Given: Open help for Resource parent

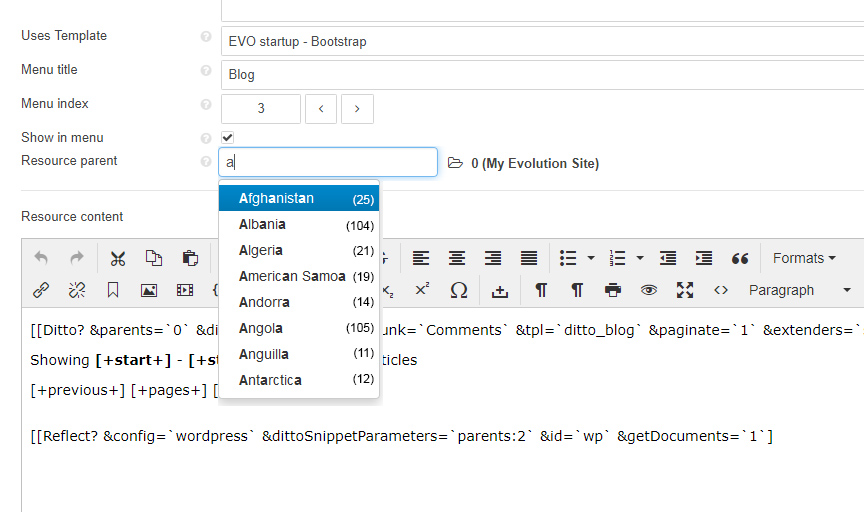Looking at the screenshot, I should (x=206, y=161).
